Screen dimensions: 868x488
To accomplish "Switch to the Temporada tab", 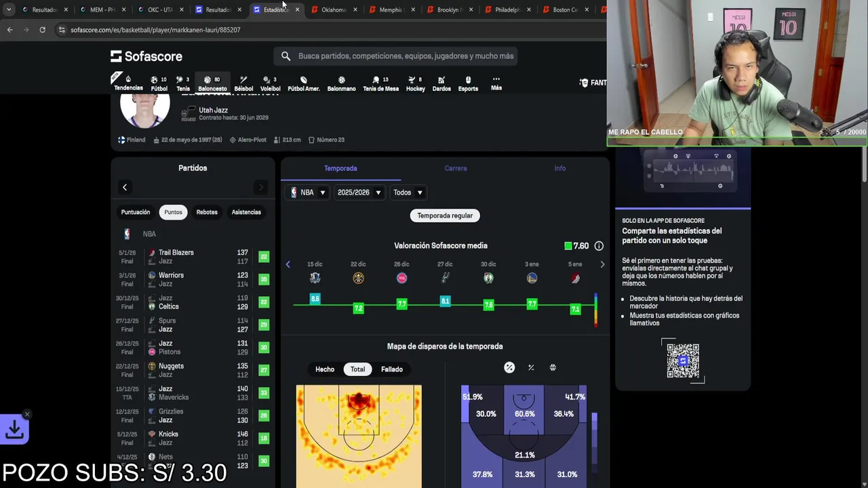I will point(340,168).
